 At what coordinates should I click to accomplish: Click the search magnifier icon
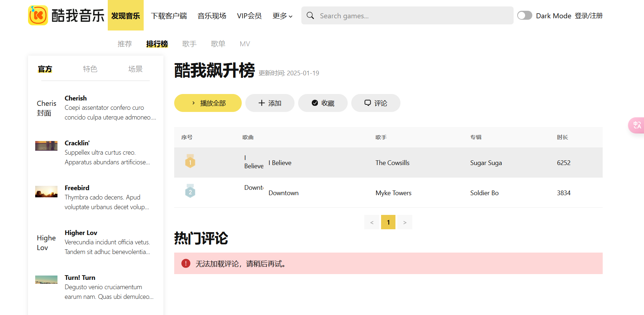tap(310, 15)
